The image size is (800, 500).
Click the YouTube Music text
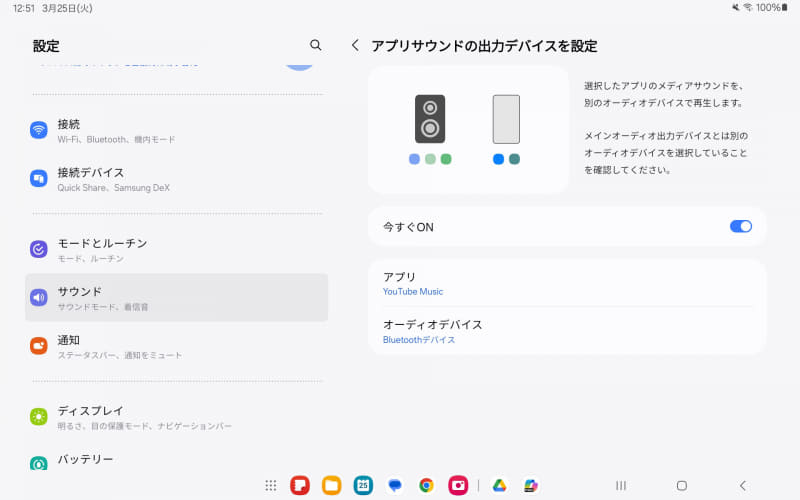pyautogui.click(x=413, y=291)
